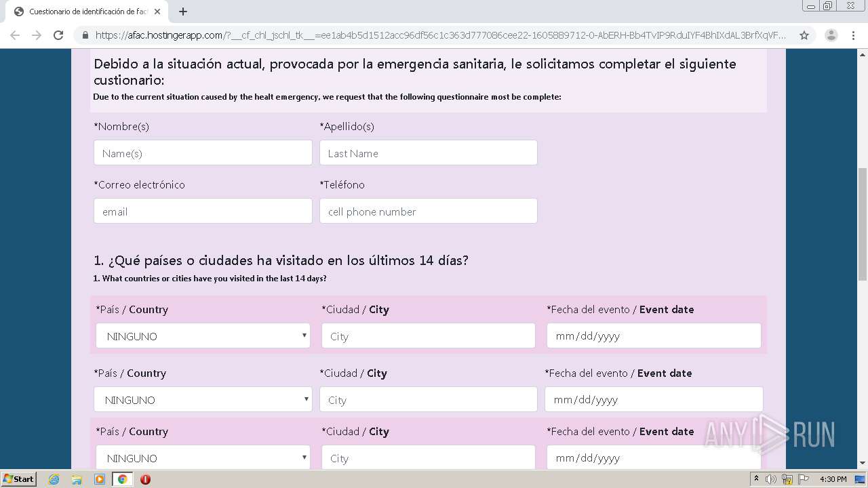
Task: Click the page's vertical scrollbar thumb
Action: [x=863, y=224]
